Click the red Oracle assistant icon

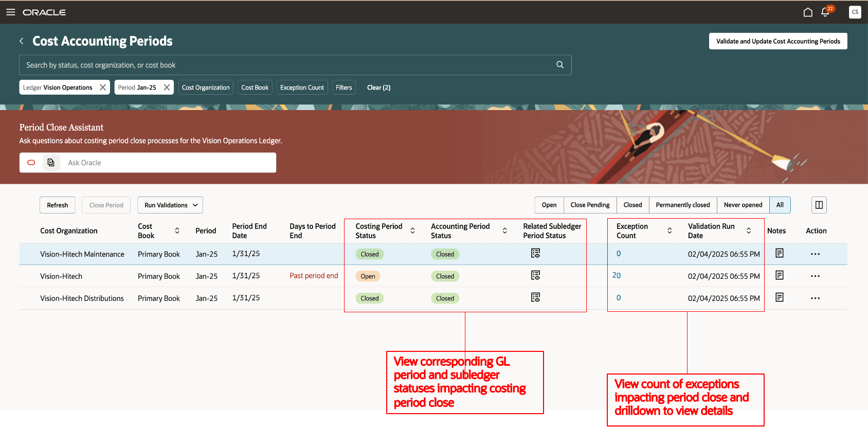coord(31,163)
